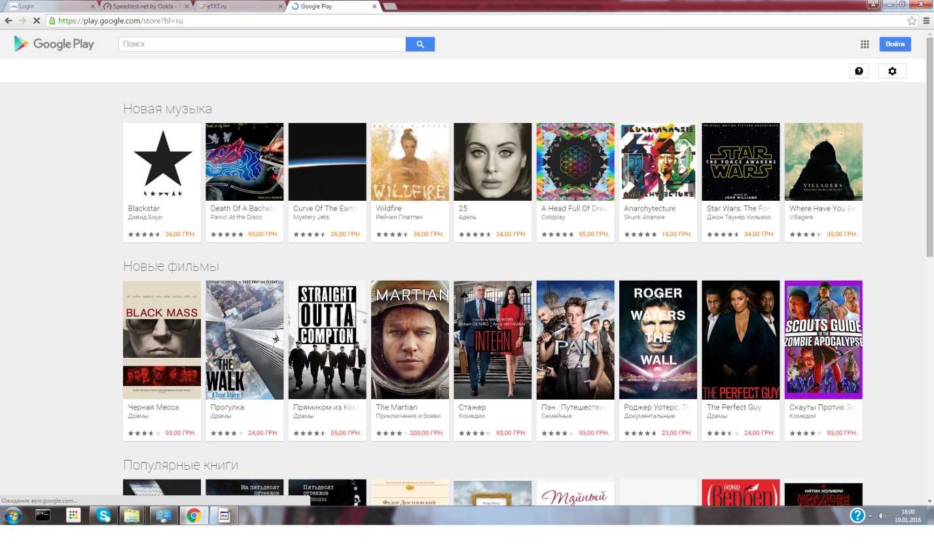Open the Blackstar album cover
Image resolution: width=934 pixels, height=560 pixels.
pos(162,162)
